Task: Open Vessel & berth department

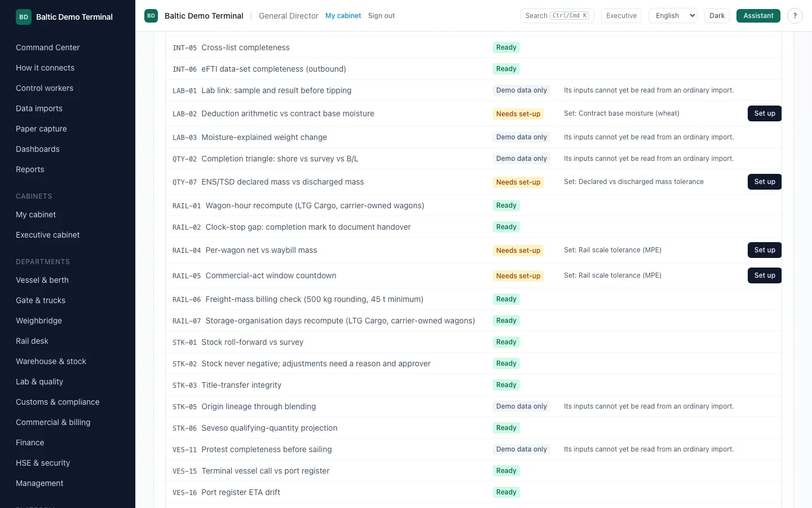Action: 42,280
